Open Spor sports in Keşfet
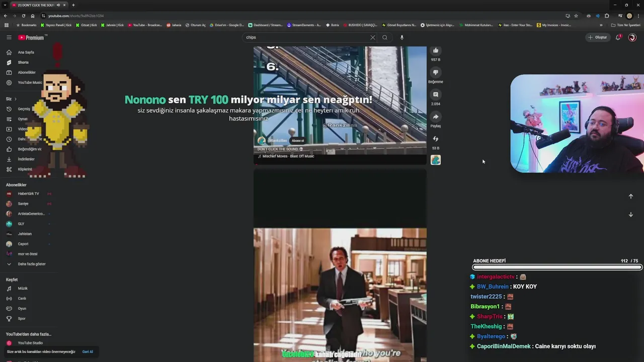The image size is (644, 362). [x=22, y=319]
